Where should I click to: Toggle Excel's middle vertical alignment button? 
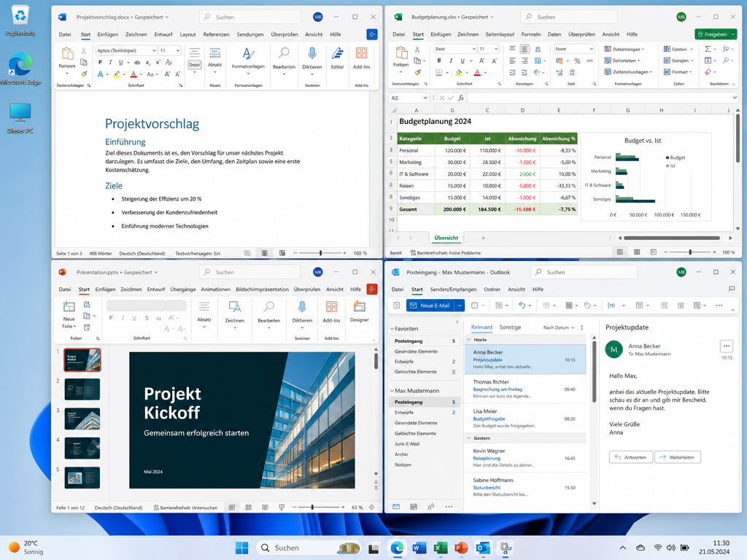(525, 49)
